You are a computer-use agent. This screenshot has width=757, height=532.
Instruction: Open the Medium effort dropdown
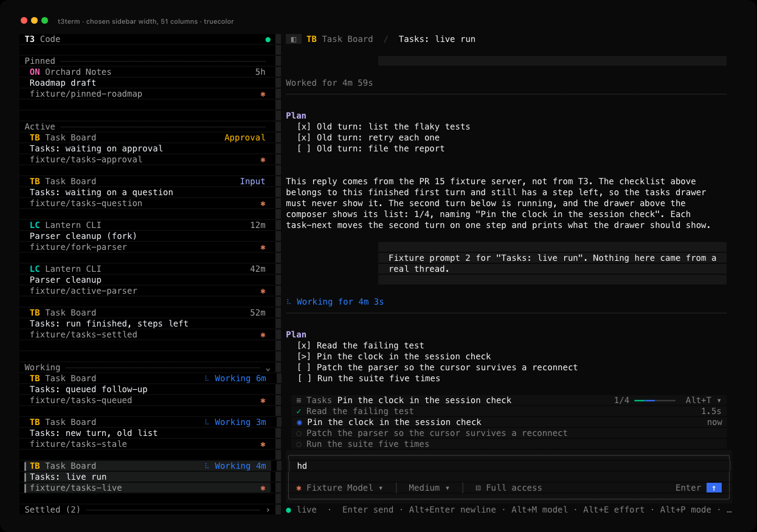click(x=429, y=488)
